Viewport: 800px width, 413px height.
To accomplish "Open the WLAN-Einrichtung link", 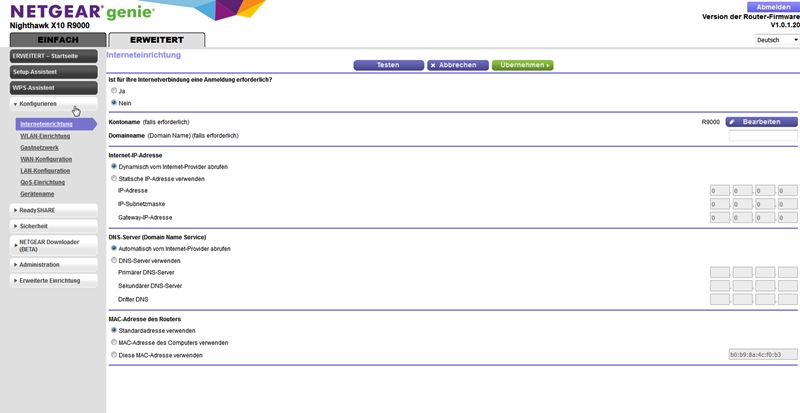I will pyautogui.click(x=45, y=136).
